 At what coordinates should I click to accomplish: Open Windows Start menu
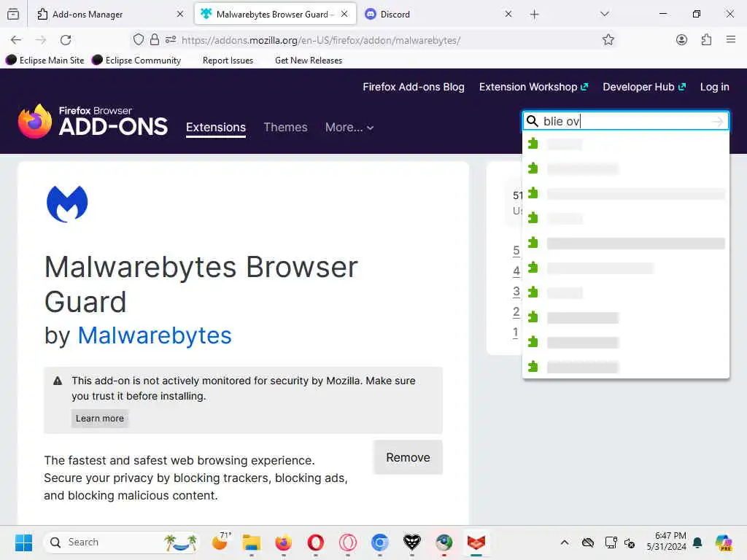tap(23, 542)
